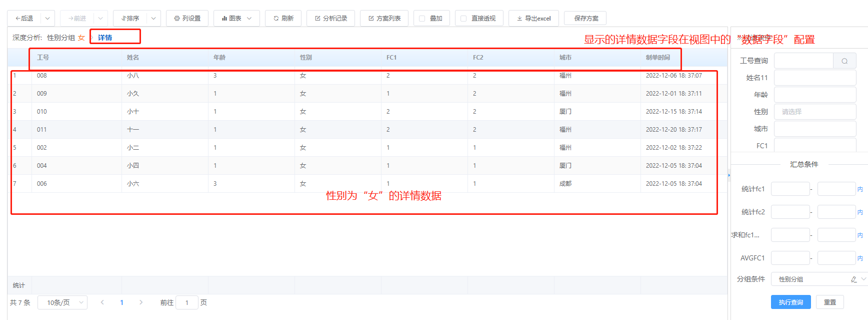Screen dimensions: 868x320
Task: Open the 10条/页 page size dropdown
Action: tap(62, 302)
